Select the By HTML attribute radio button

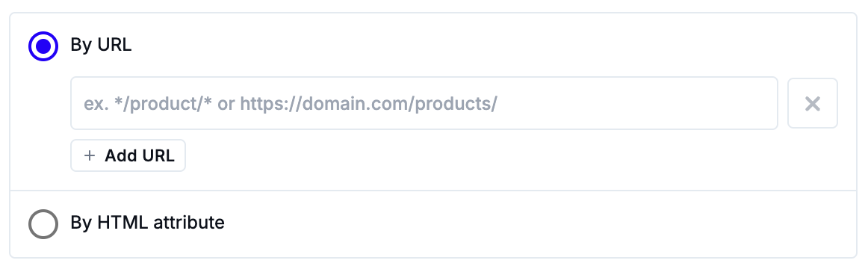click(43, 223)
